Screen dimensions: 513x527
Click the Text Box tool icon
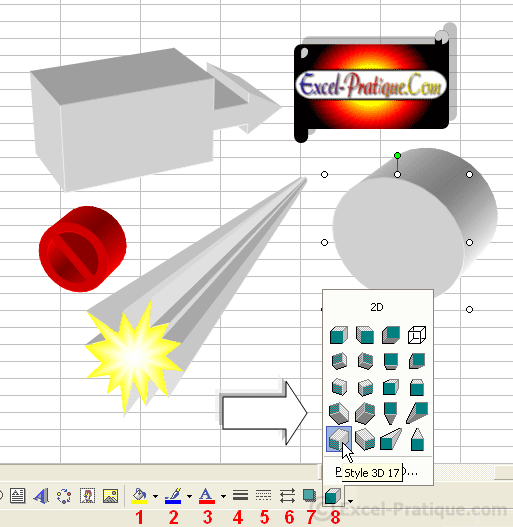coord(17,495)
